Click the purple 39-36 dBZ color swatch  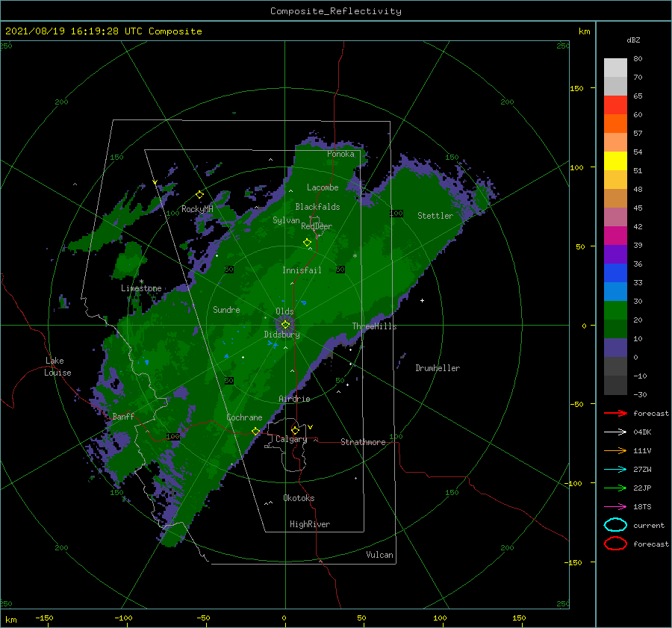(x=615, y=255)
